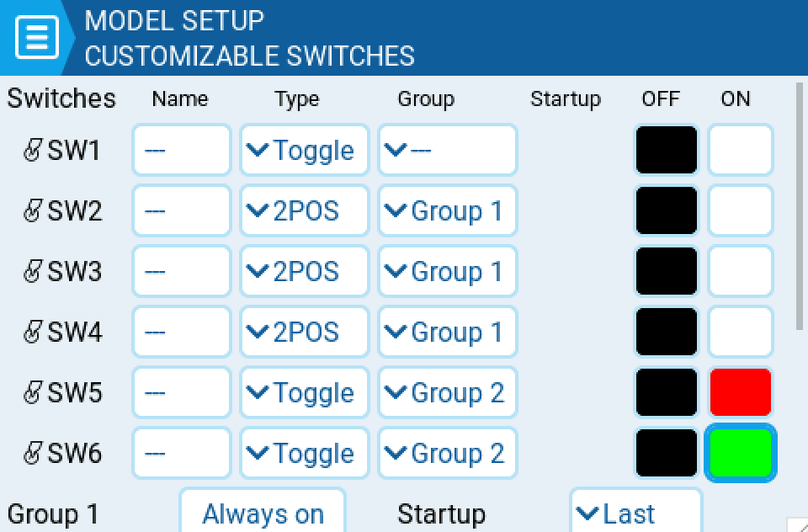The image size is (808, 532).
Task: Click the SW6 switch icon
Action: coord(33,453)
